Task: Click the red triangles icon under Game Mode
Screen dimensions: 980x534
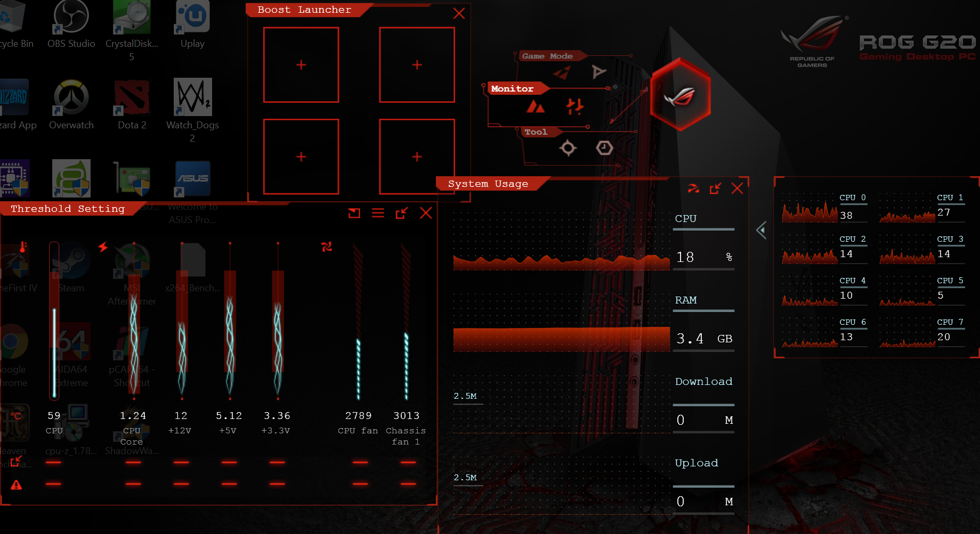Action: 561,72
